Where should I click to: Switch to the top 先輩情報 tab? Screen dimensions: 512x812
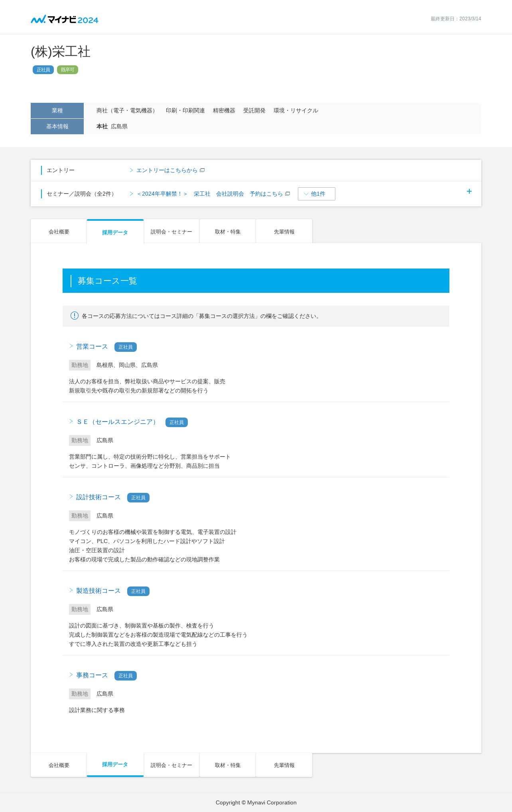pos(284,231)
